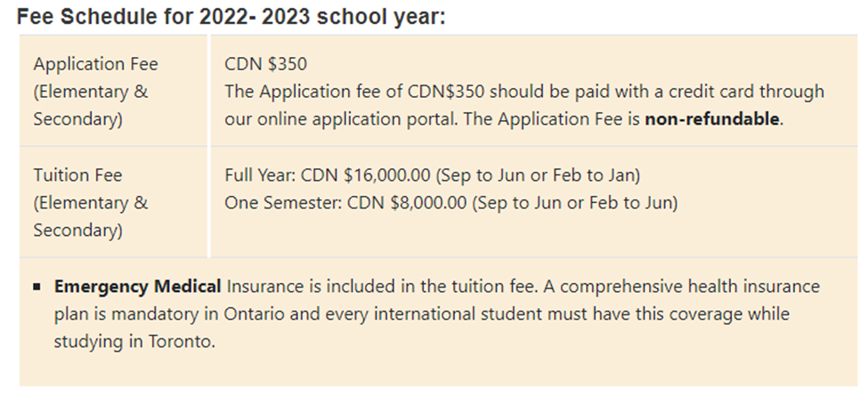
Task: Select the Tuition Fee row label
Action: (x=77, y=175)
